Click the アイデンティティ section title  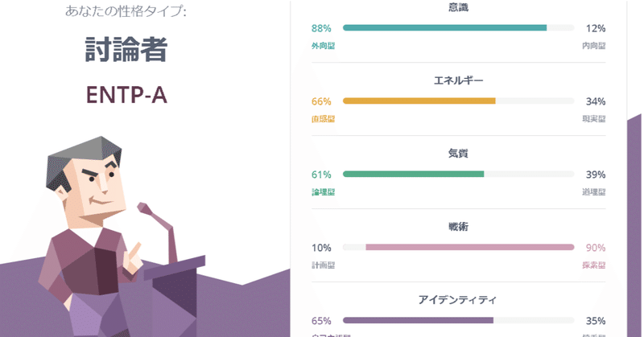tap(458, 300)
